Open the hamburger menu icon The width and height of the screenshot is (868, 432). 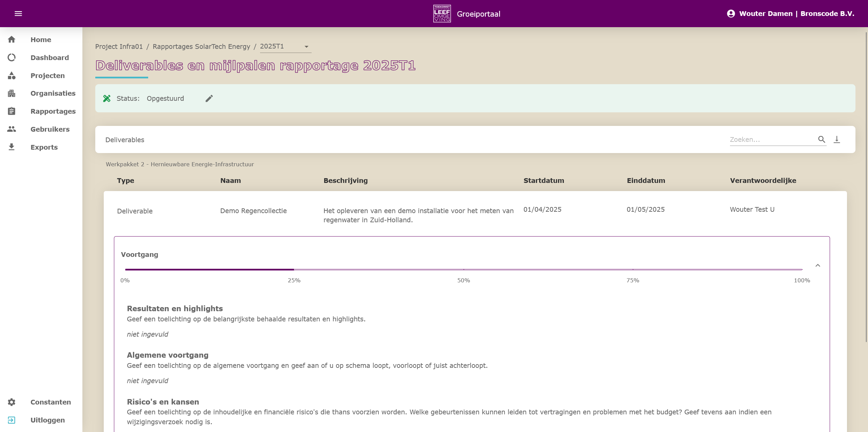tap(18, 14)
